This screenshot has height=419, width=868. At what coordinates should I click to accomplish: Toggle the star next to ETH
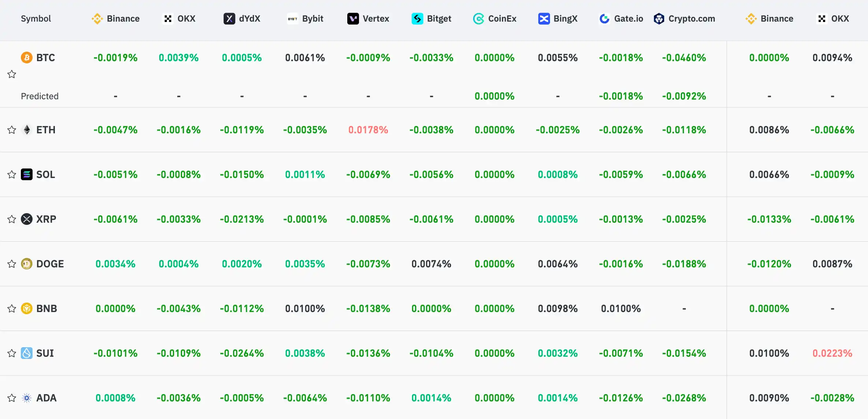click(12, 130)
